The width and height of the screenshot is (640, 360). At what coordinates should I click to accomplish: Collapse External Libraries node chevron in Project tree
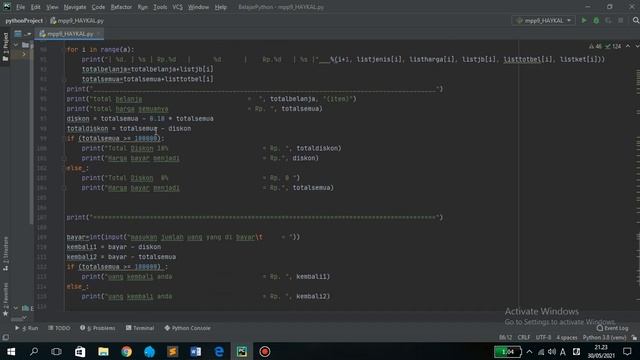[16, 308]
